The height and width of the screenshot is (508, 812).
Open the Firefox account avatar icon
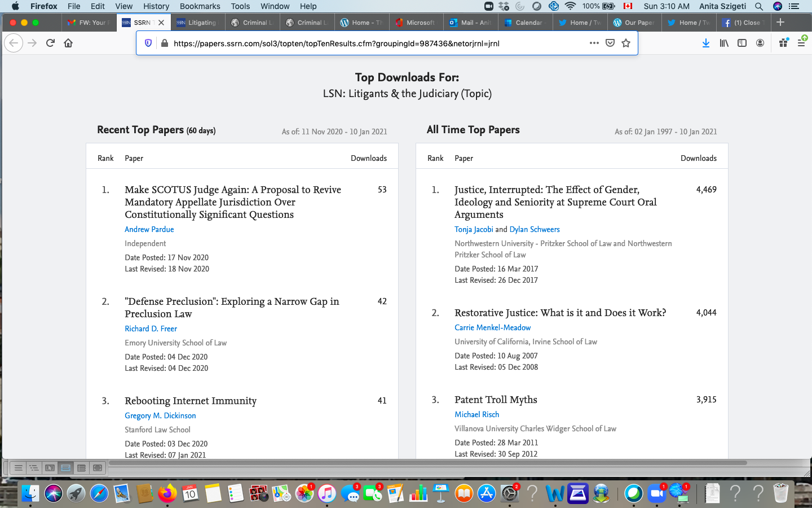(x=760, y=43)
